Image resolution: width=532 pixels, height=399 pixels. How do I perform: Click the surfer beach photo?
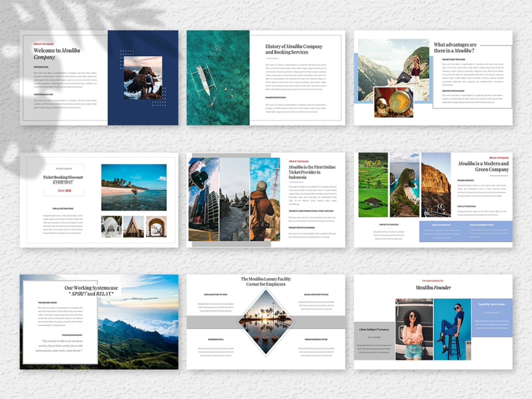coord(134,187)
